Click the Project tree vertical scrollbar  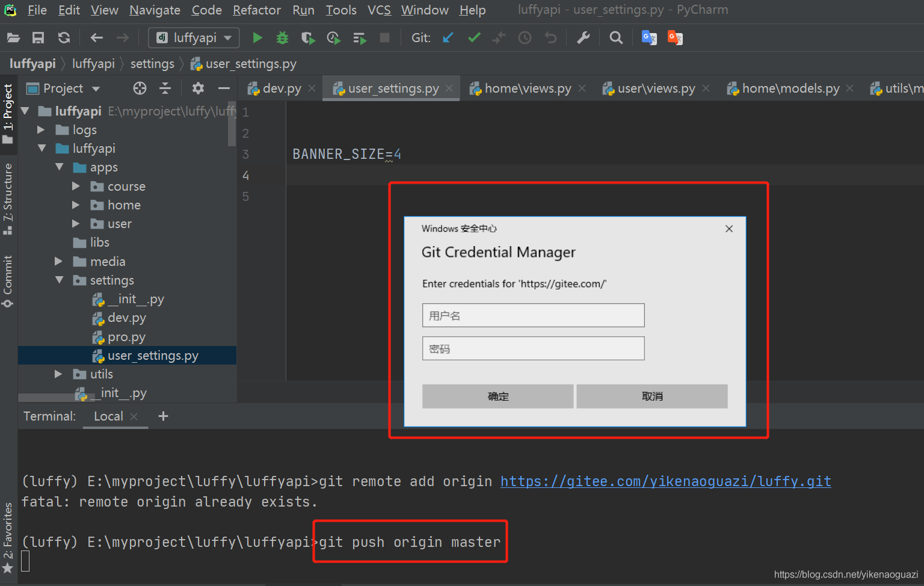click(232, 123)
